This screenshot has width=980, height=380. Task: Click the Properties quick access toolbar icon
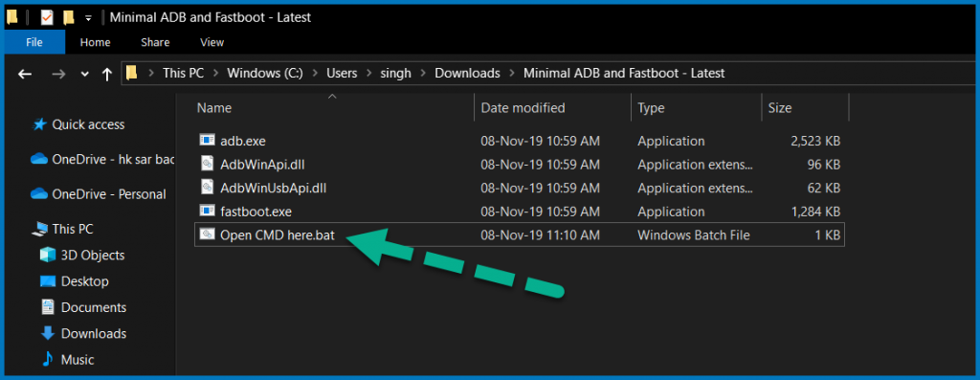(47, 17)
